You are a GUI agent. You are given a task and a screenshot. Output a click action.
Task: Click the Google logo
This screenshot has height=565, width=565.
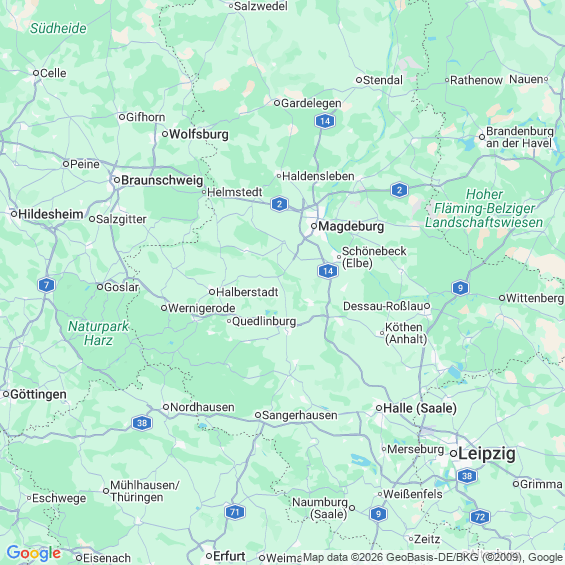pyautogui.click(x=34, y=553)
